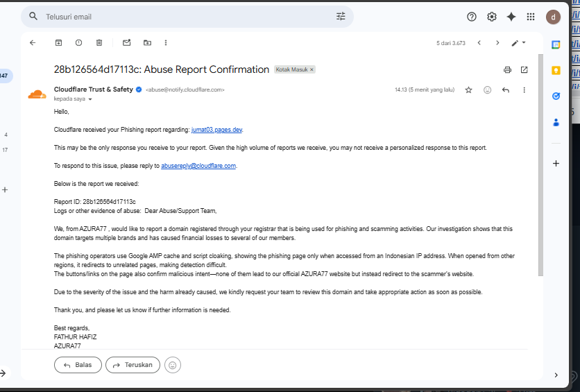Go to newer email arrow

(x=479, y=43)
